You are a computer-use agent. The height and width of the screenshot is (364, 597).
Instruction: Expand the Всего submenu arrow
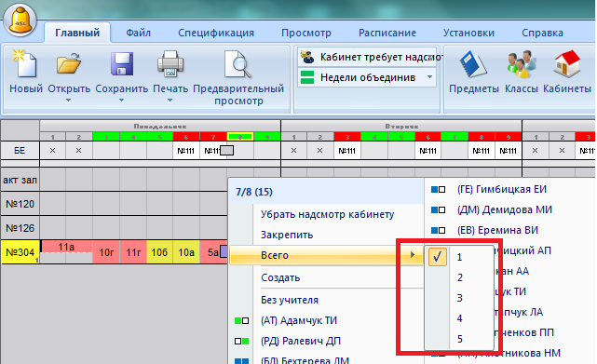point(413,255)
